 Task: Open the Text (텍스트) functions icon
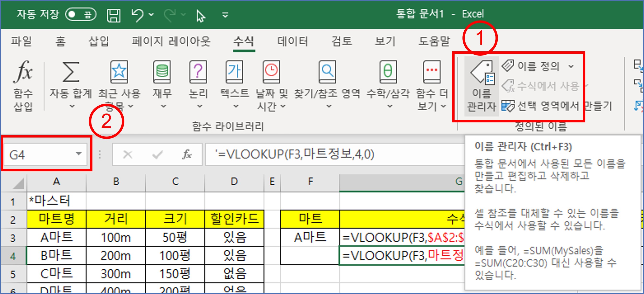pyautogui.click(x=234, y=73)
